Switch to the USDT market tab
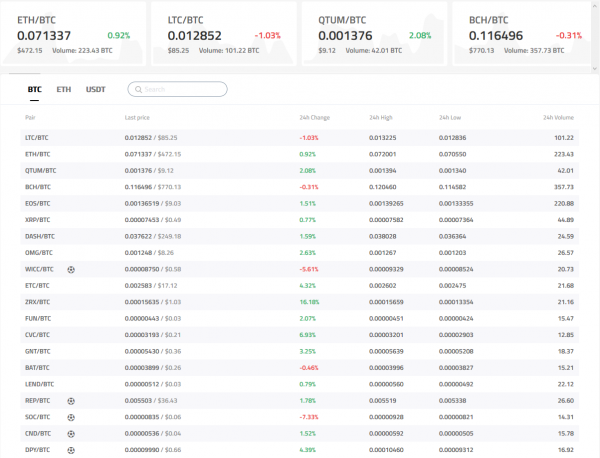The image size is (600, 458). click(x=95, y=90)
